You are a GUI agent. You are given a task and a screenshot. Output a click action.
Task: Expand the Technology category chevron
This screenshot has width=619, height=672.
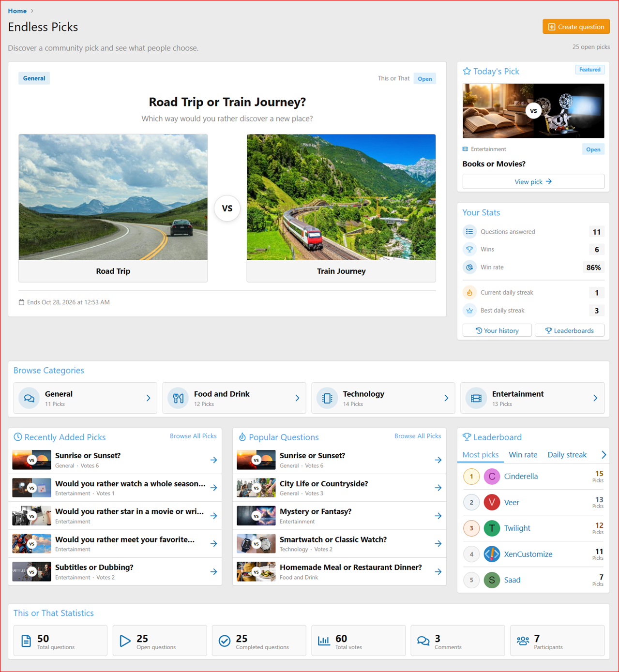(446, 398)
